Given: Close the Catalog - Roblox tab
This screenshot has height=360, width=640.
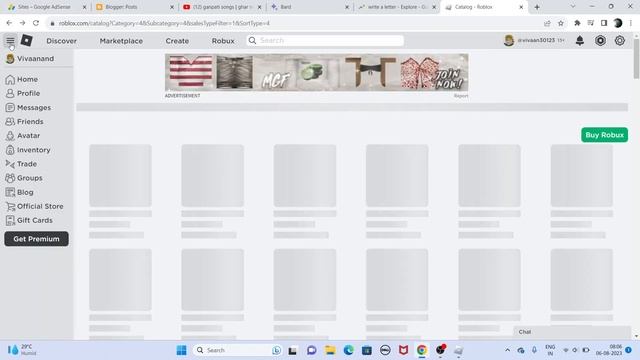Looking at the screenshot, I should click(521, 7).
